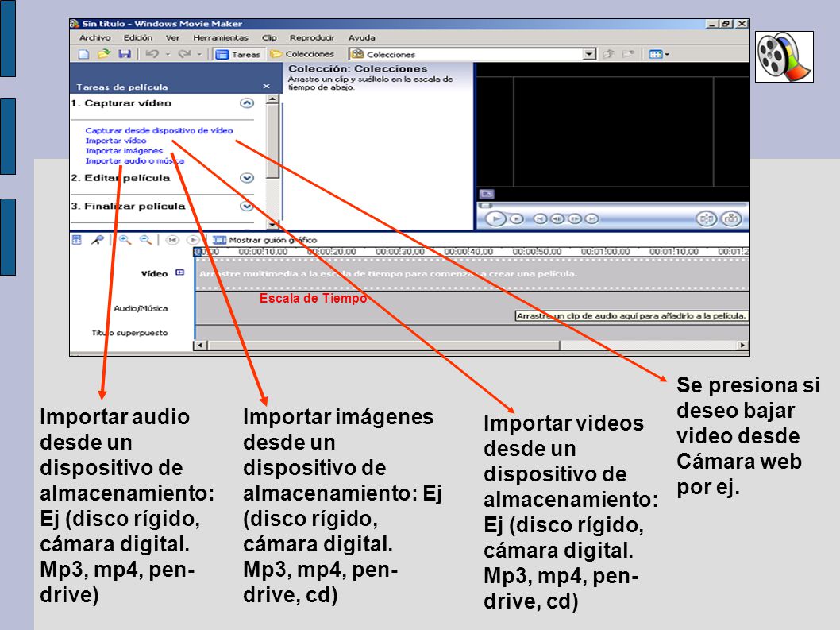Click the Vídeo track drop area
Screen dimensions: 840x630
click(472, 274)
